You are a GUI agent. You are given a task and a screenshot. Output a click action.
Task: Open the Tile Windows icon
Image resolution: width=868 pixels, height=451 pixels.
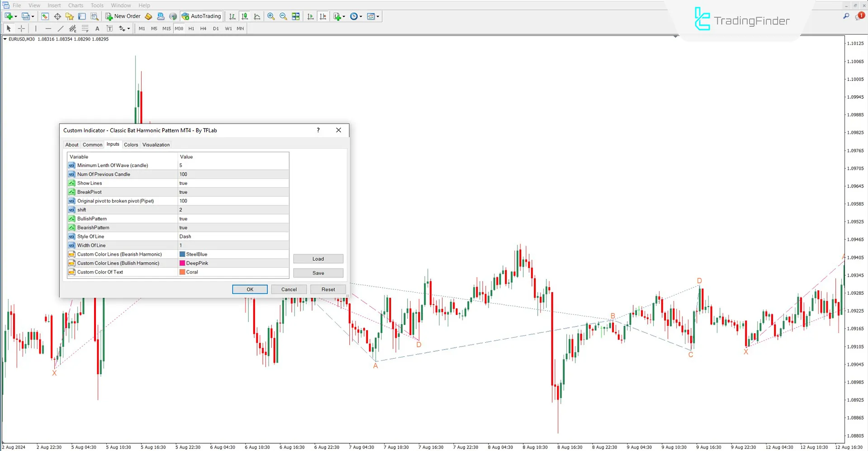point(296,16)
